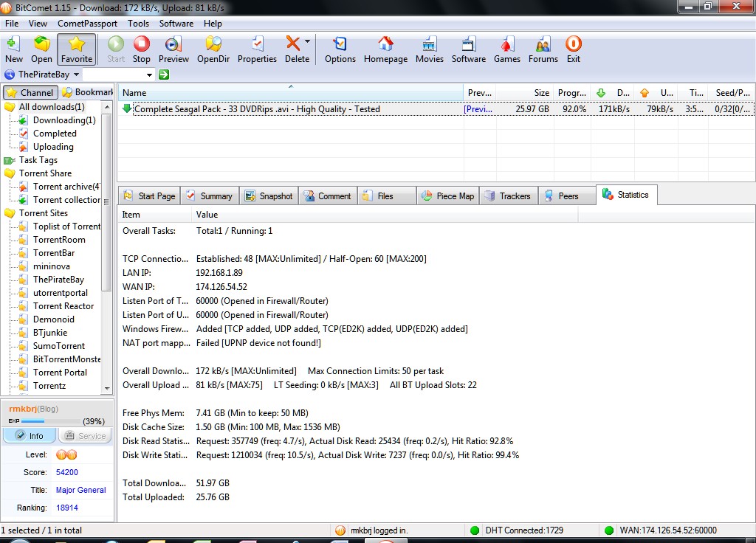
Task: Sort by download speed column with green arrow
Action: pos(613,92)
